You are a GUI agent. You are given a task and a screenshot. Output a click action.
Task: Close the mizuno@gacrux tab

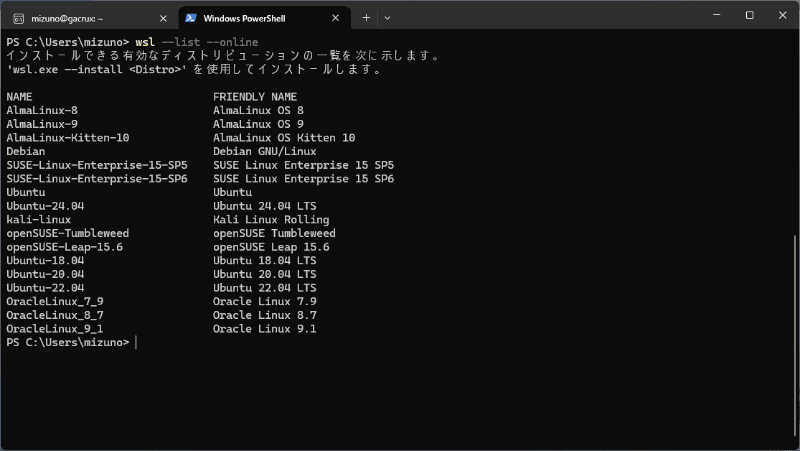(163, 18)
